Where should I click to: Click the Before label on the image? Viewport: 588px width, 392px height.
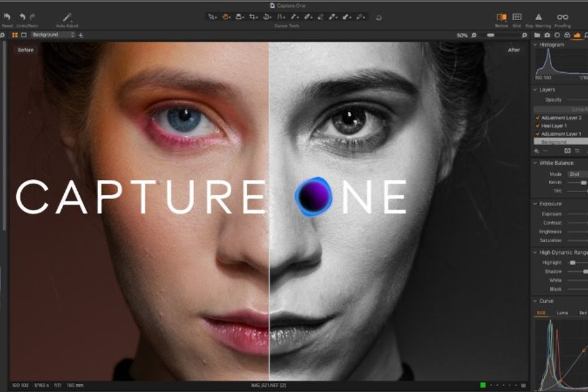(25, 50)
